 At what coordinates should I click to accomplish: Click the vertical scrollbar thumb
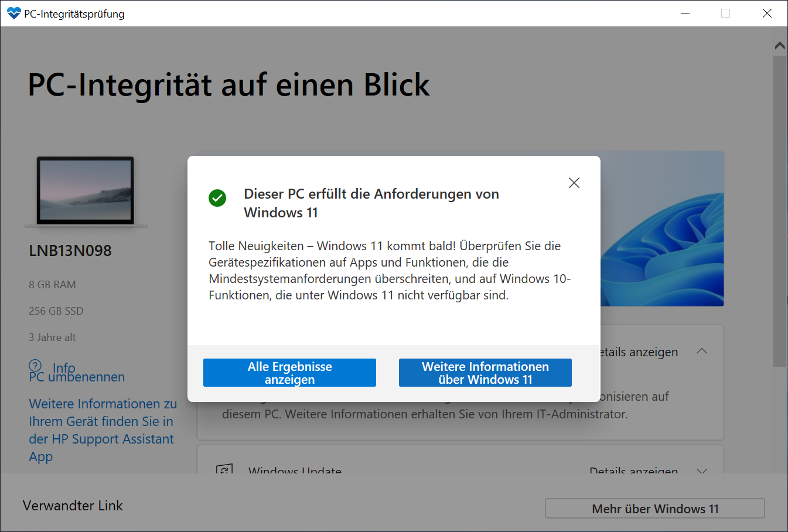(779, 211)
